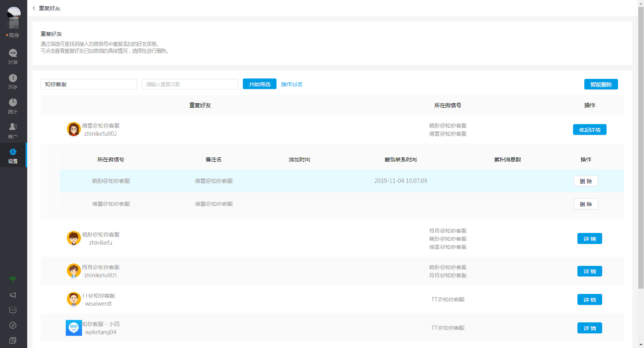The width and height of the screenshot is (644, 348).
Task: Delete the 晓彤@知你客服 detail row entry
Action: point(586,181)
